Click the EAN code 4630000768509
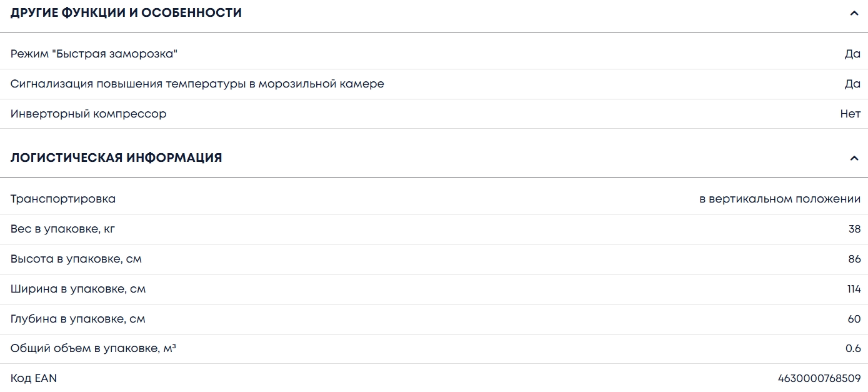Viewport: 868px width, 392px height. coord(819,378)
